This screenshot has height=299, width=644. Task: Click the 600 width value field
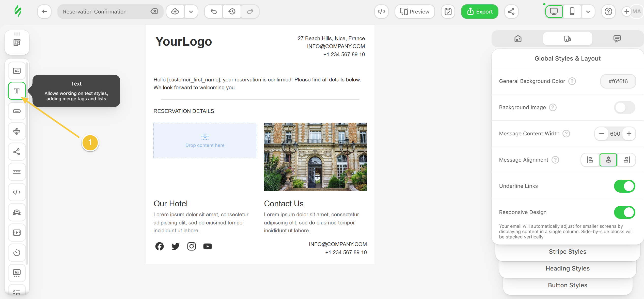tap(615, 134)
